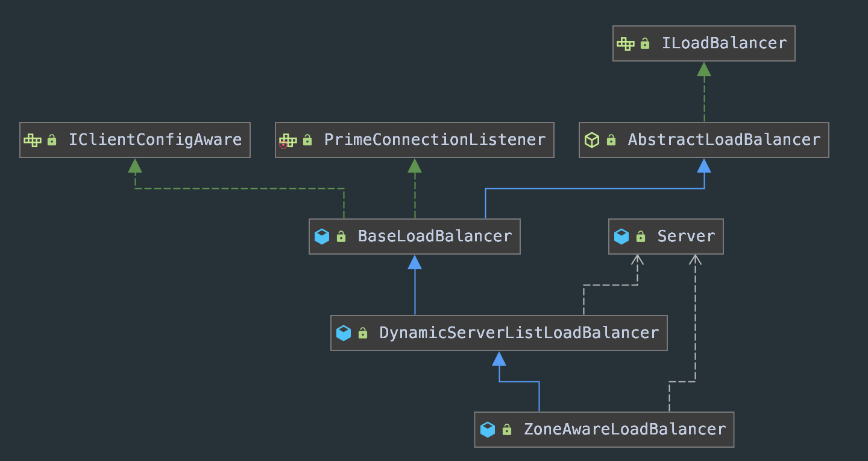This screenshot has width=868, height=461.
Task: Select the BaseLoadBalancer node label
Action: pyautogui.click(x=435, y=237)
